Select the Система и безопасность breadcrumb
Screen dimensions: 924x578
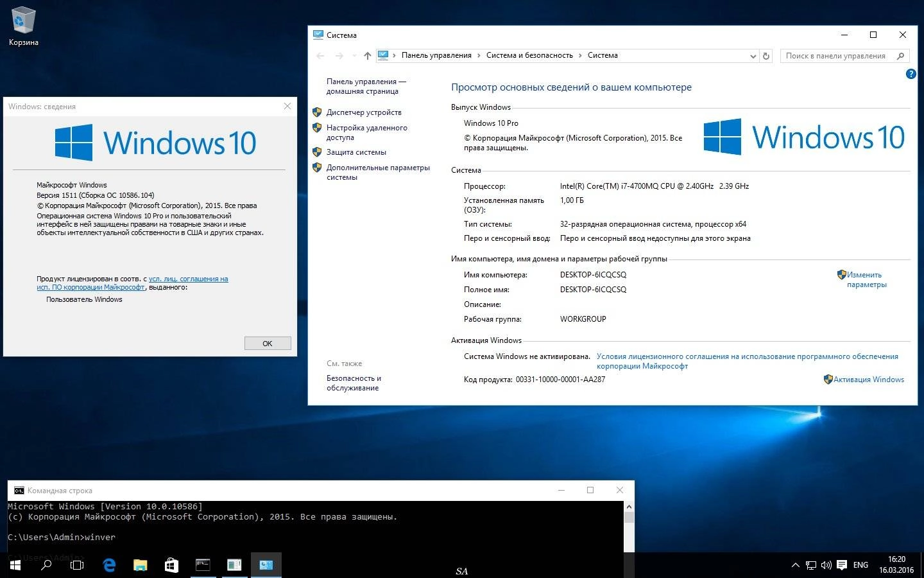point(529,55)
